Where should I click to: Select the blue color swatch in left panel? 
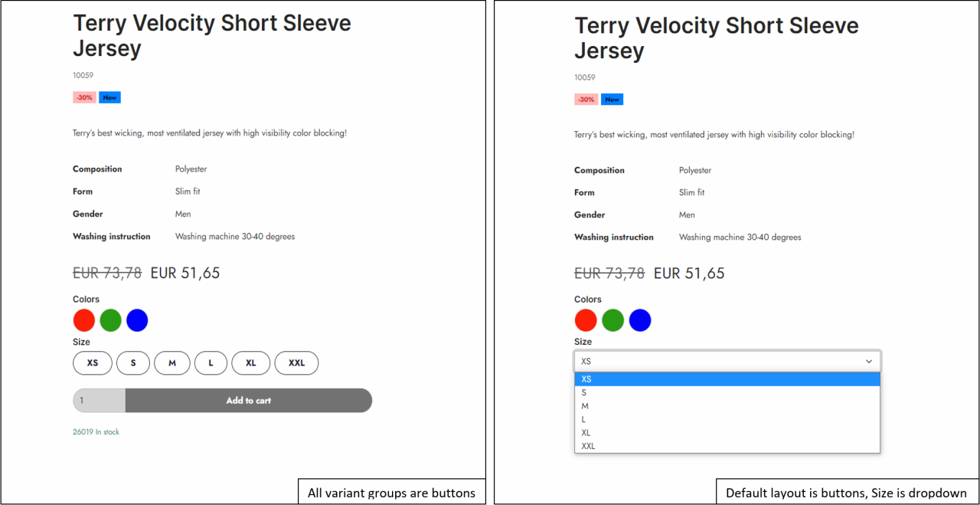point(137,320)
